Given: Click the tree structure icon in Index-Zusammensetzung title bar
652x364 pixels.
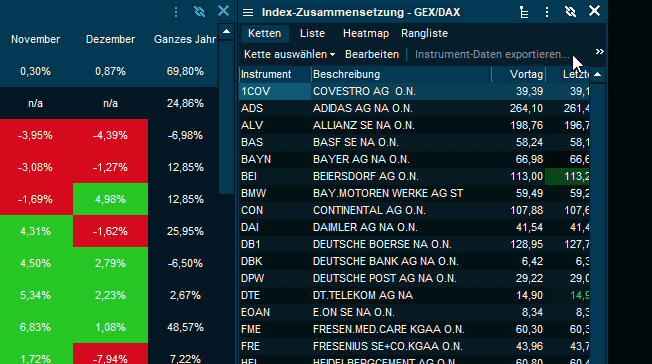Looking at the screenshot, I should pyautogui.click(x=524, y=12).
